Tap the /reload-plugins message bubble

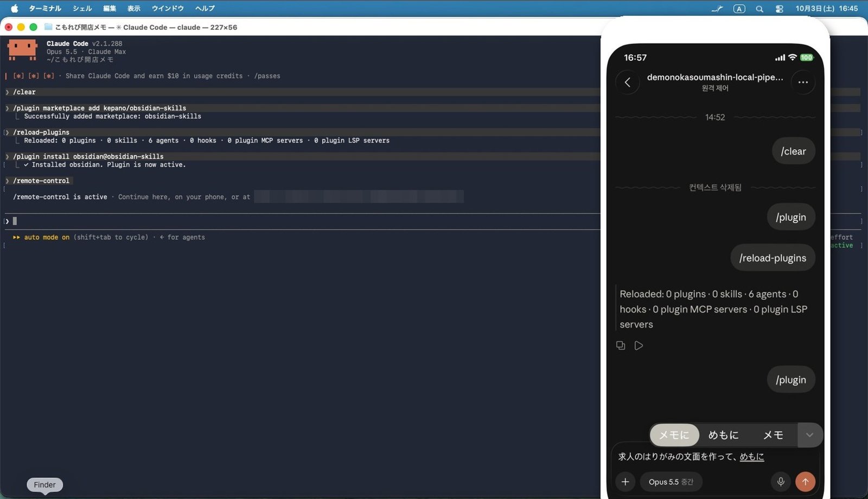click(773, 258)
